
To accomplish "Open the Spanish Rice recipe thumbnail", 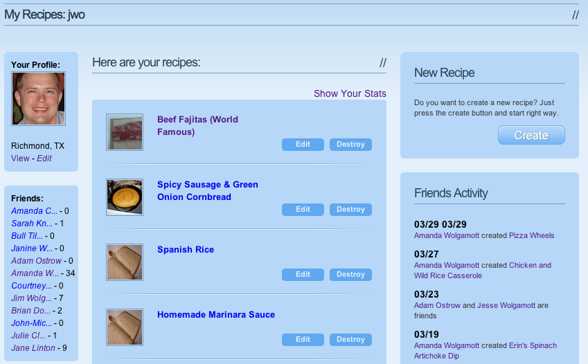I will tap(125, 262).
